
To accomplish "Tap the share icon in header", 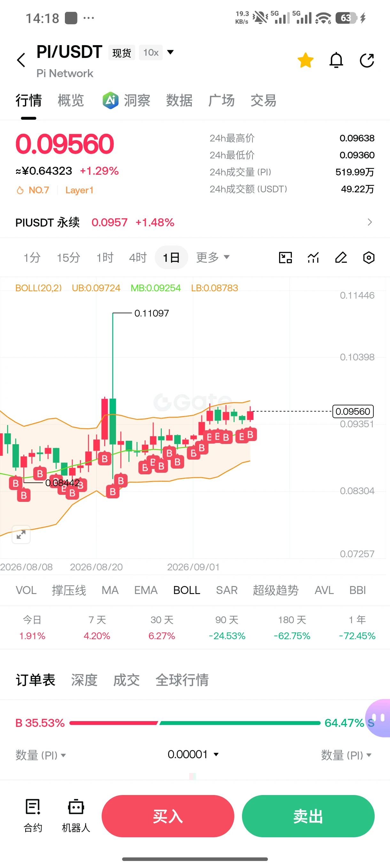I will (x=367, y=61).
